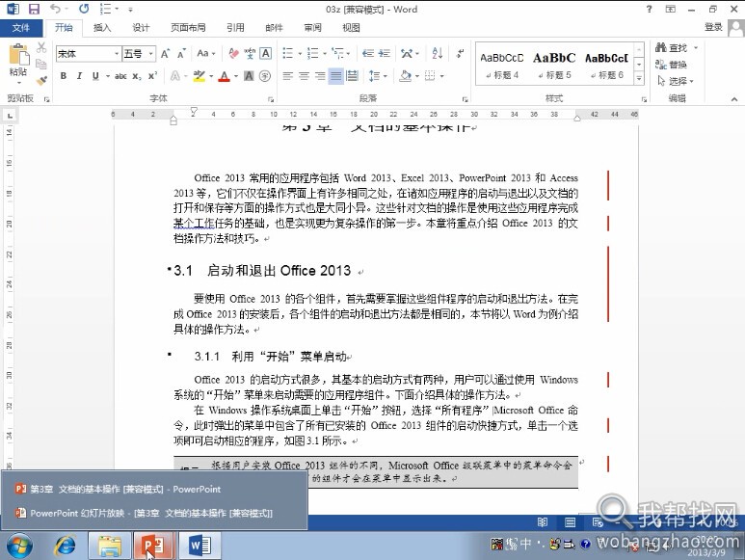Click the Paste clipboard icon
The height and width of the screenshot is (560, 745).
coord(18,54)
